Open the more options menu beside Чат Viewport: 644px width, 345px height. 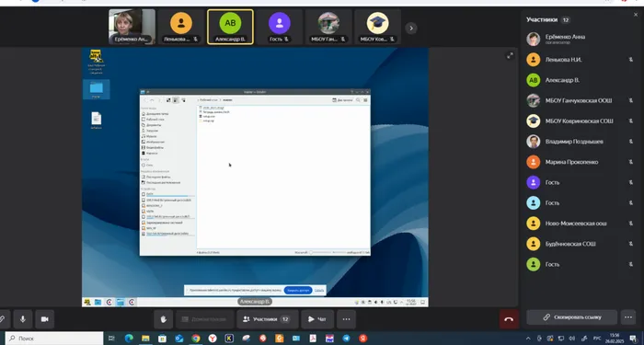(x=346, y=319)
